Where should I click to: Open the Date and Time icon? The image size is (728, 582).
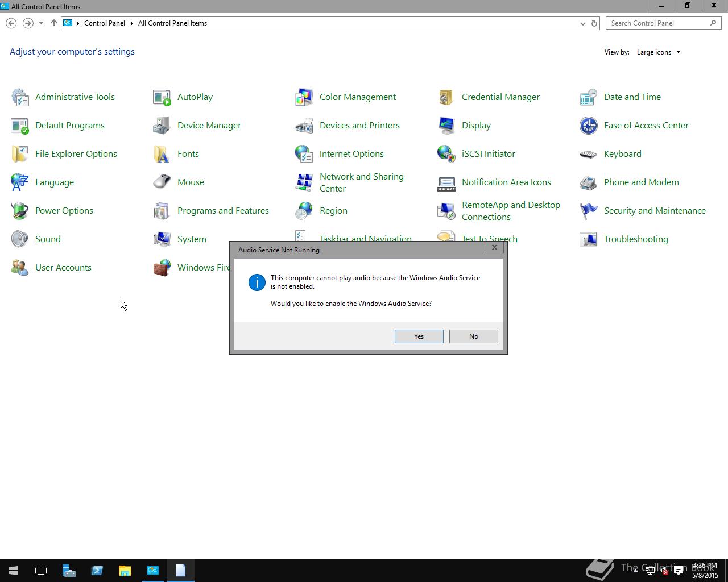point(589,97)
